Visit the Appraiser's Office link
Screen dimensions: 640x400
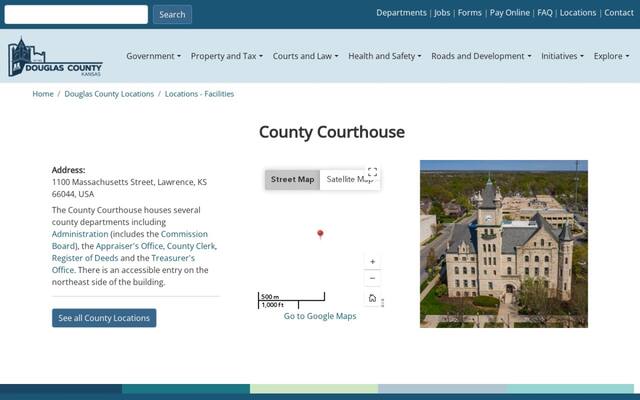[x=129, y=246]
